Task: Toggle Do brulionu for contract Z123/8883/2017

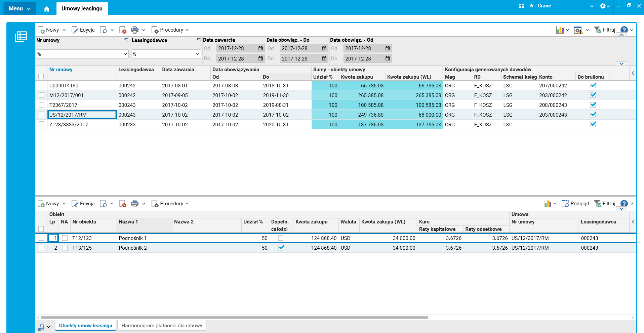Action: pos(593,124)
